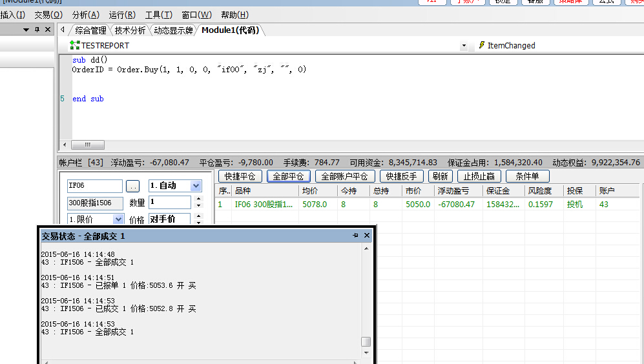Decrease 数量 with the down stepper
The image size is (644, 364).
198,206
